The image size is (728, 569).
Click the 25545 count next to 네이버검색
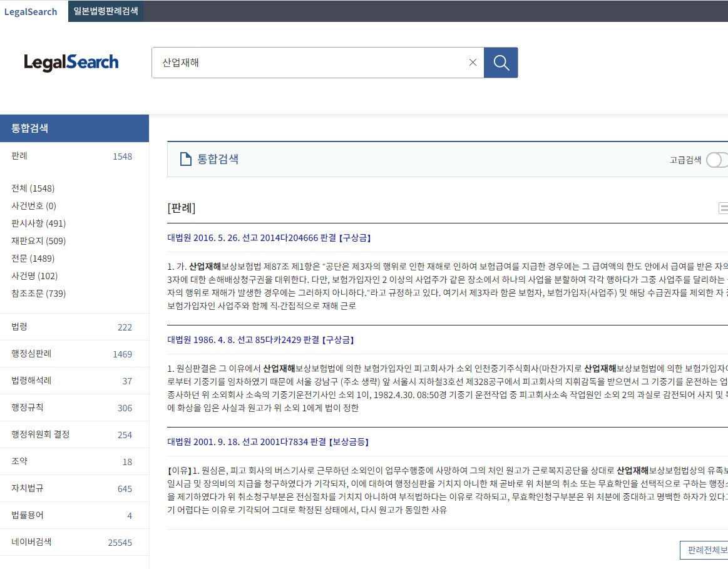120,543
